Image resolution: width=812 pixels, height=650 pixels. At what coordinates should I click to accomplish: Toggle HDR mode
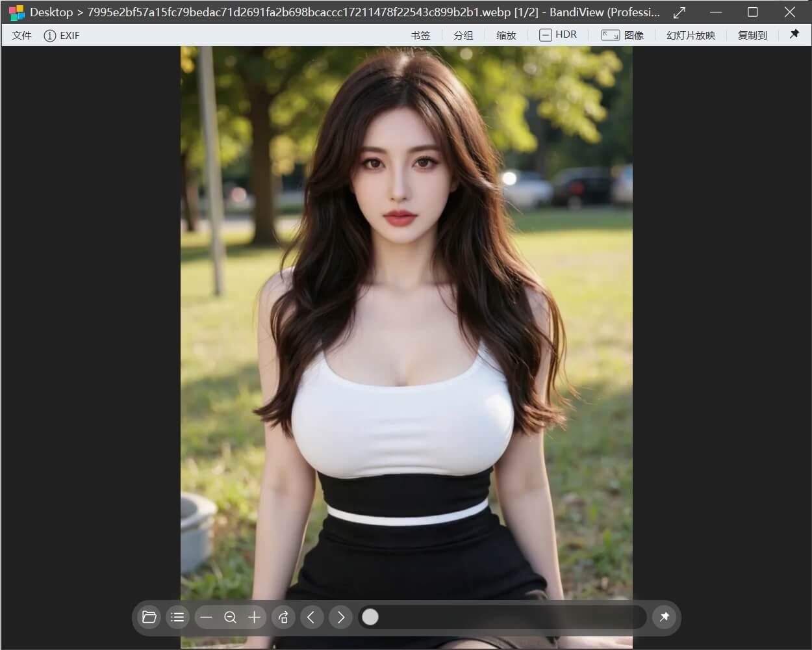coord(558,35)
